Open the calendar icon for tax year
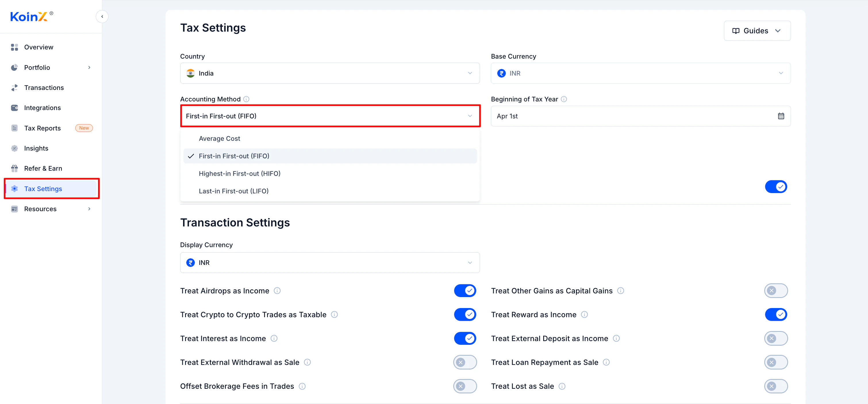This screenshot has height=404, width=868. (781, 116)
